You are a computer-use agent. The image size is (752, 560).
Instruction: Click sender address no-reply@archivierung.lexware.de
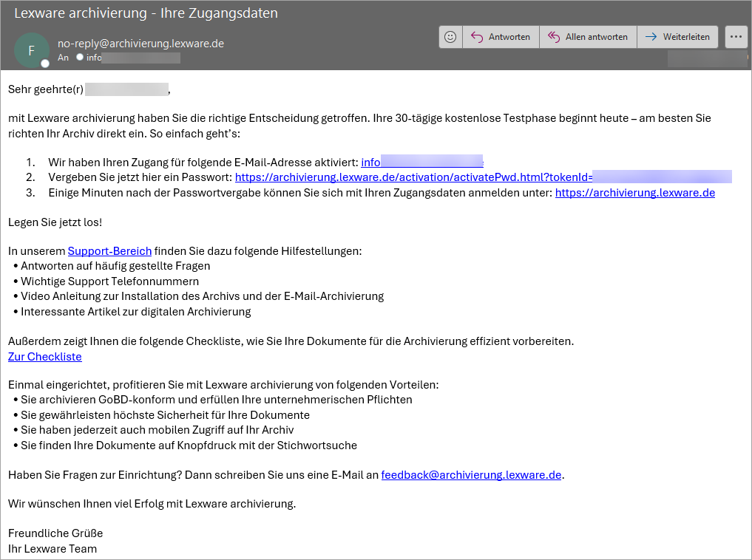pyautogui.click(x=140, y=44)
